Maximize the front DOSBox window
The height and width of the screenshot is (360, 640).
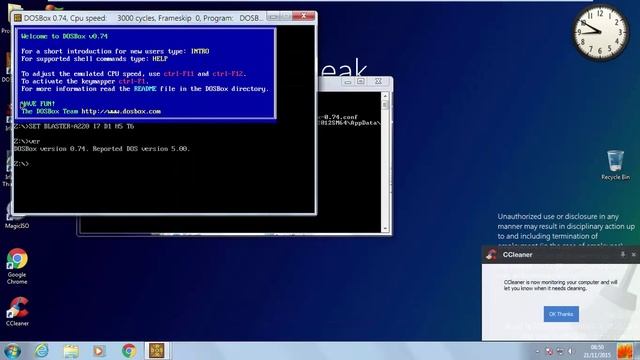(x=286, y=16)
